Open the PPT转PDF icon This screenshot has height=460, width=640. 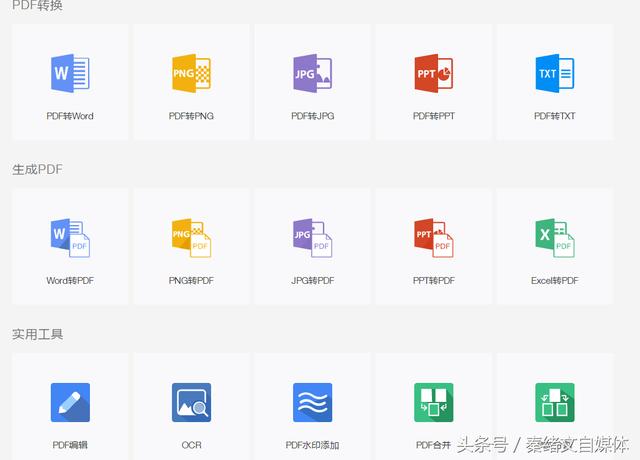(434, 238)
